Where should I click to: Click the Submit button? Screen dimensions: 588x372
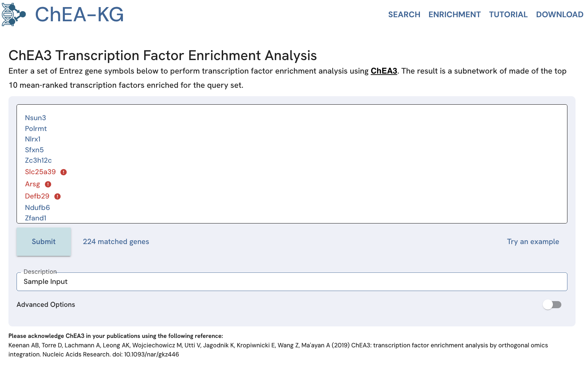pos(44,242)
